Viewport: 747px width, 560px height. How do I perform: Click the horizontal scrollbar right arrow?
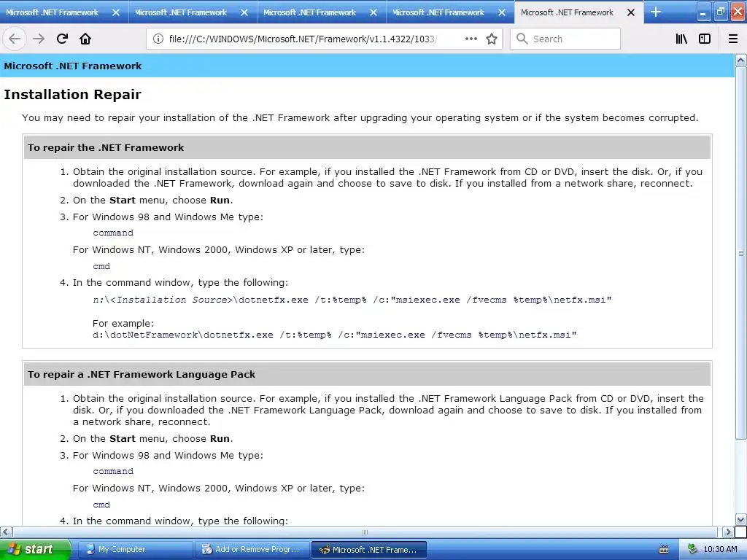pyautogui.click(x=728, y=532)
